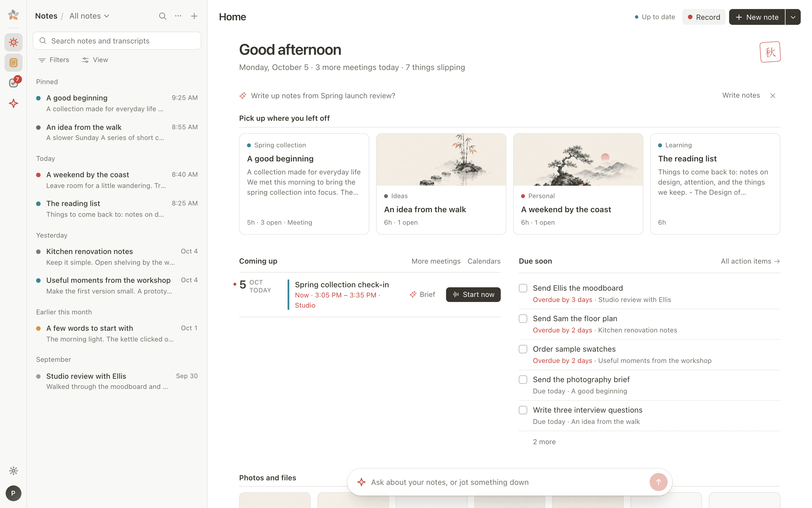Check Write three interview questions

(x=523, y=410)
